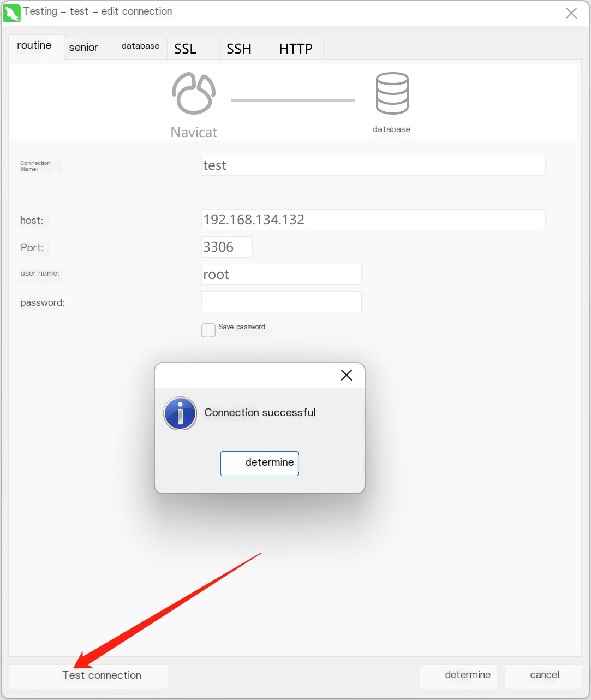Click the Test connection button
The image size is (591, 700).
(x=88, y=677)
